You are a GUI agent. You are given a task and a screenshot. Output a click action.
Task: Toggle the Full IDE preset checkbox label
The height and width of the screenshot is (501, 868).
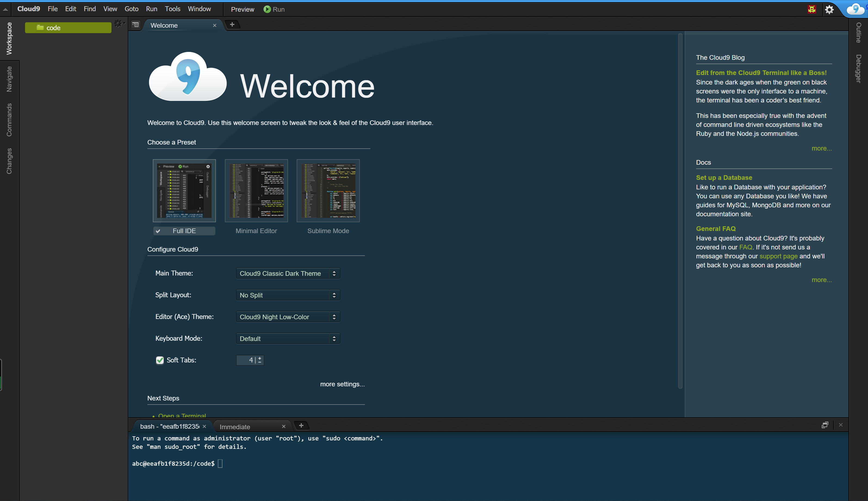click(184, 231)
